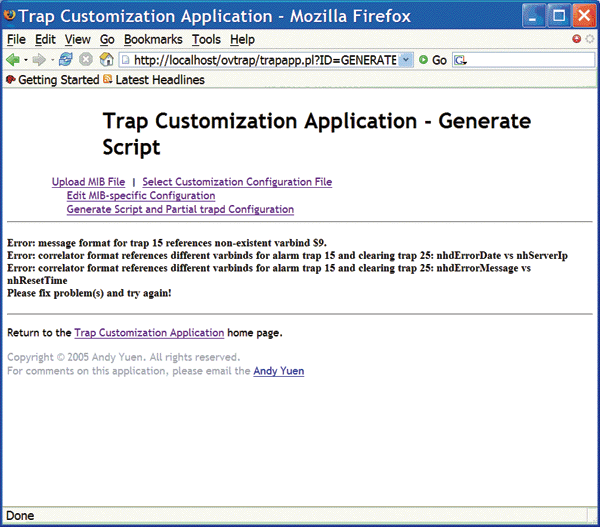600x527 pixels.
Task: Open Select Customization Configuration File link
Action: pos(237,182)
